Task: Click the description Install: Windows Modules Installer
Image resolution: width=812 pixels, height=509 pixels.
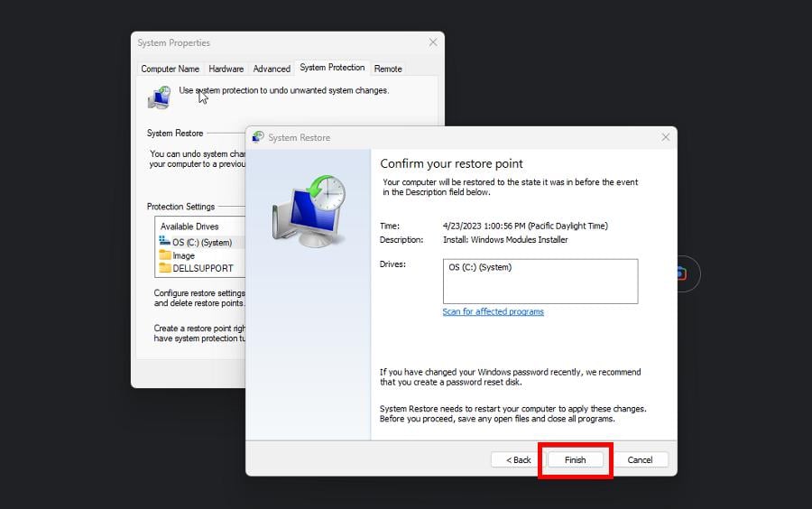Action: click(x=505, y=240)
